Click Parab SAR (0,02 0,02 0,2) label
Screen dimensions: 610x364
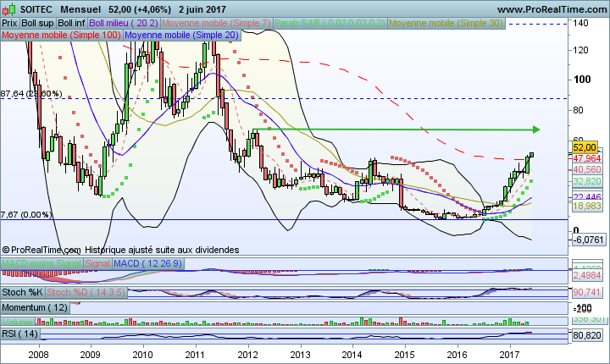[x=330, y=24]
